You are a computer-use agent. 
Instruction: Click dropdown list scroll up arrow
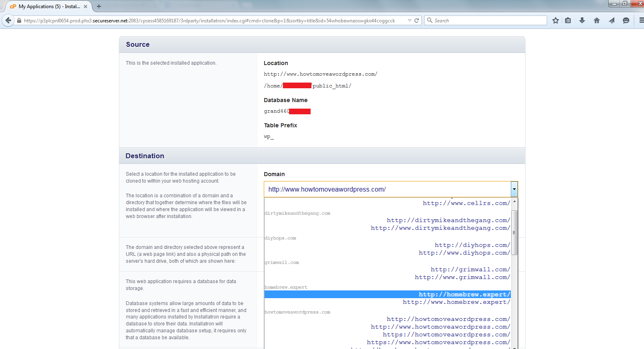(x=515, y=202)
